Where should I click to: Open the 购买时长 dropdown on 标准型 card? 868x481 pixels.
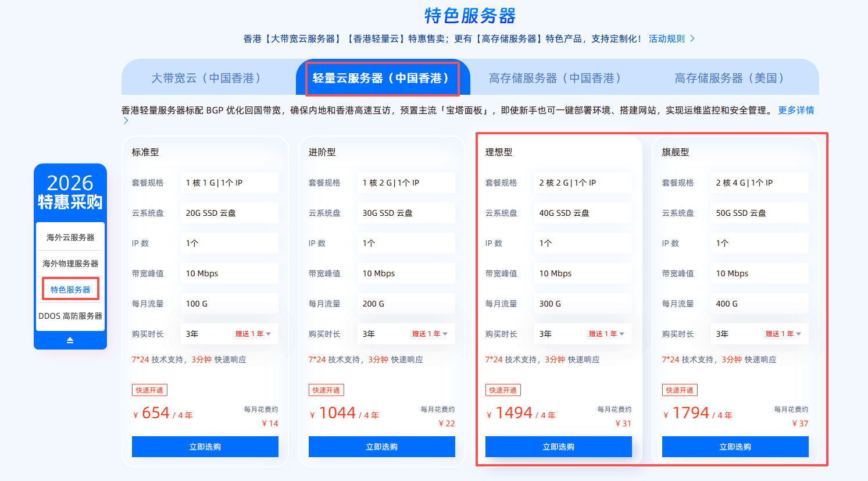(229, 333)
